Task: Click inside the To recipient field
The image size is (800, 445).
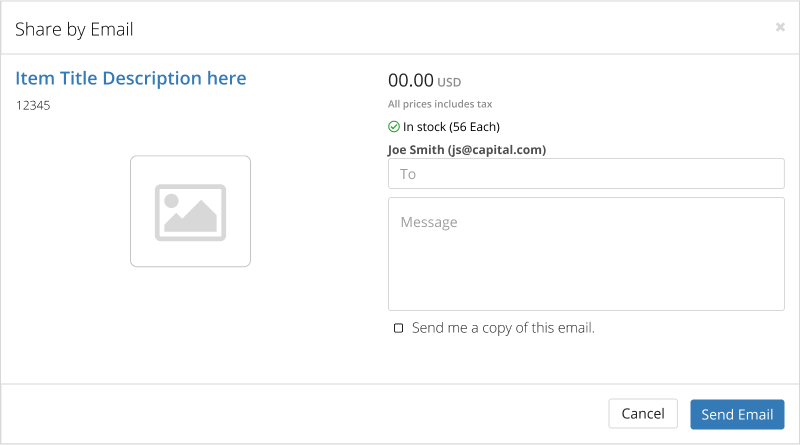Action: click(586, 174)
